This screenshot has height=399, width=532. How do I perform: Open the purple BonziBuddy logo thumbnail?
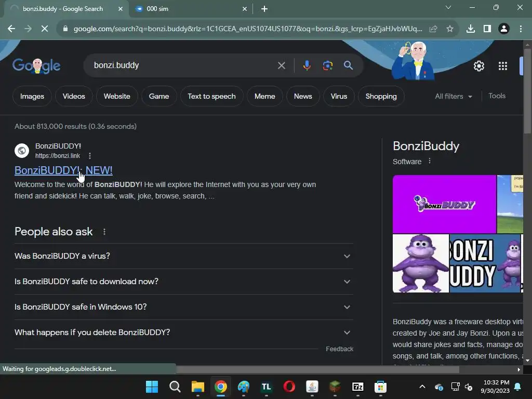click(x=444, y=204)
